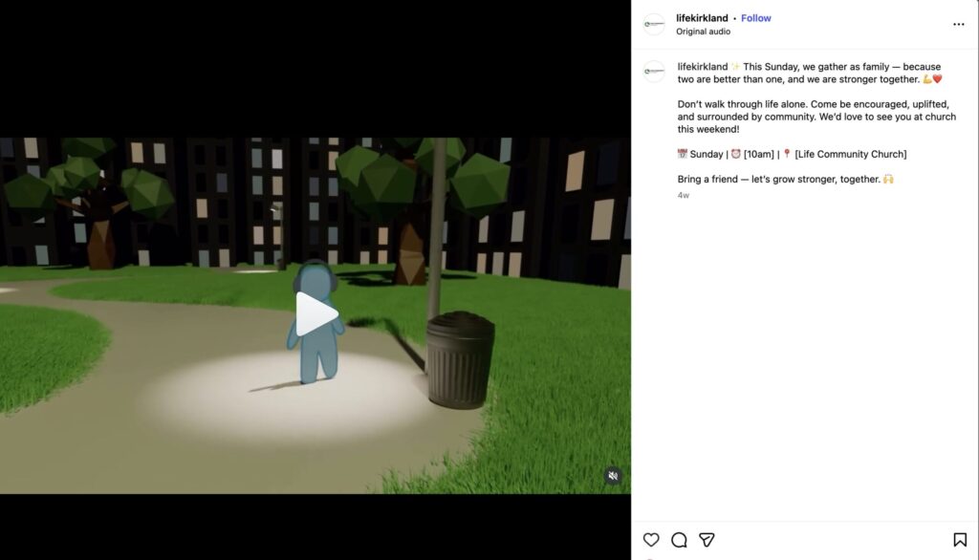Screen dimensions: 979x560
Task: Click the profile picture beside the caption
Action: [654, 72]
